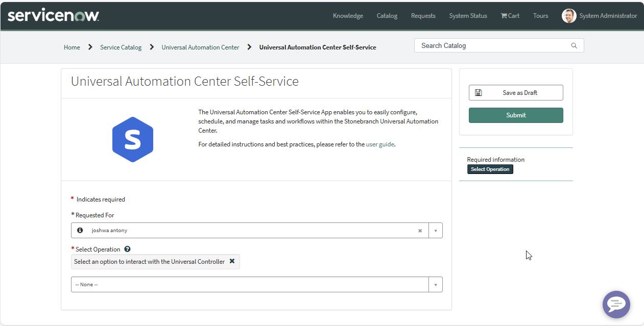
Task: Click the Required information heading
Action: coord(496,160)
